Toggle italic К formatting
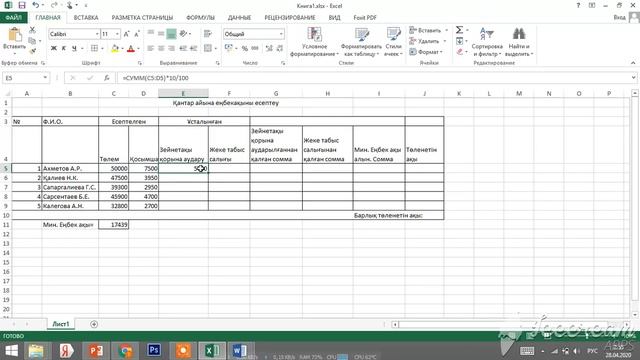 click(64, 48)
